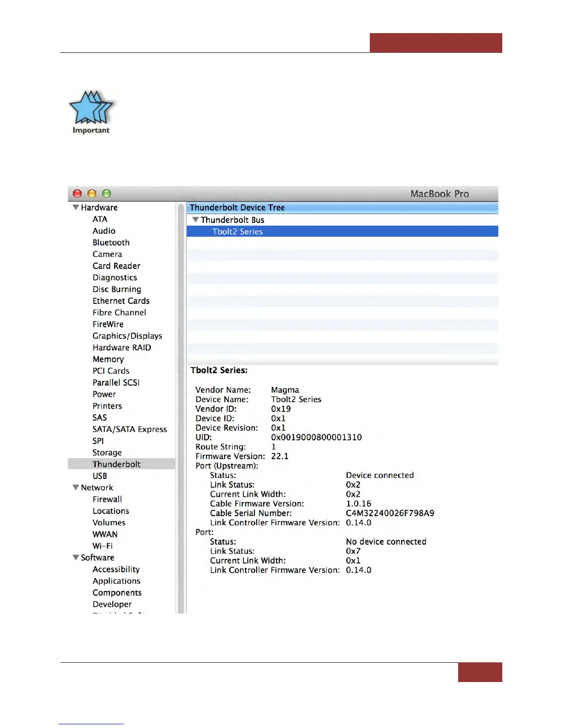Viewport: 563px width, 728px height.
Task: Show Memory information
Action: [x=108, y=359]
